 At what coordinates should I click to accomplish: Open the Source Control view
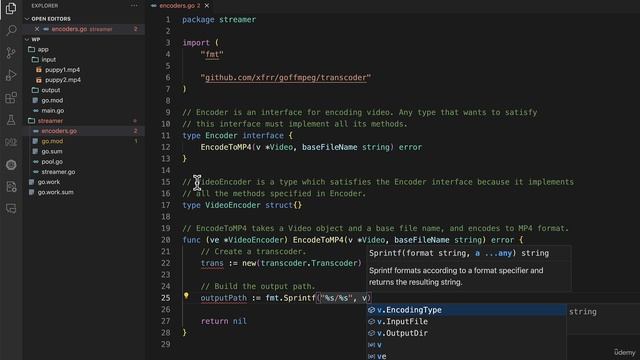tap(11, 53)
